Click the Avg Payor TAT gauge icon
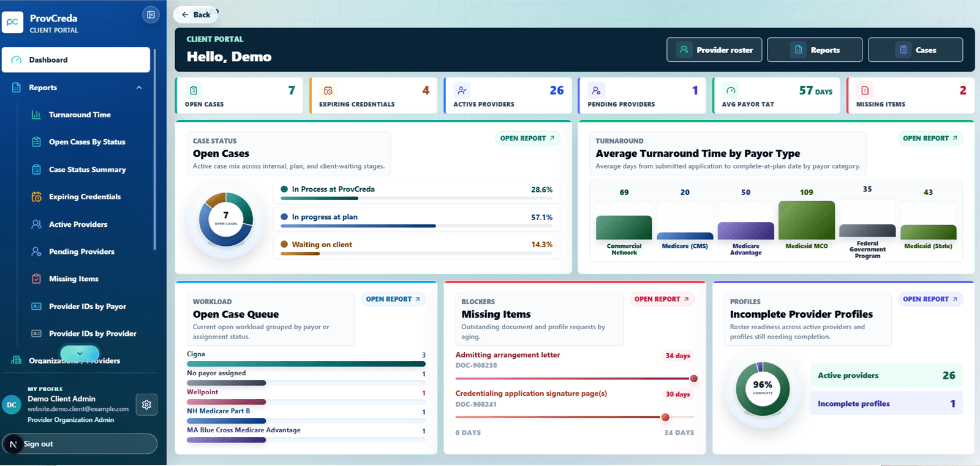Viewport: 980px width, 466px height. click(x=731, y=90)
